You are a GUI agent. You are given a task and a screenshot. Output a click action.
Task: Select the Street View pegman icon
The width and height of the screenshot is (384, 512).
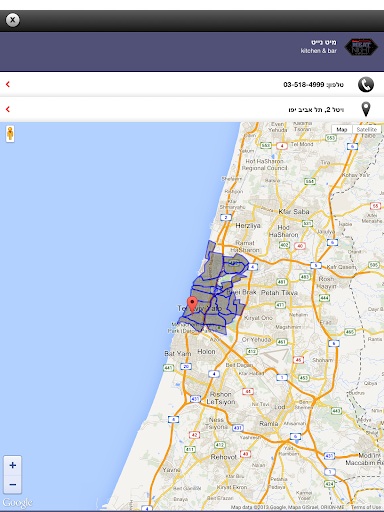(10, 134)
